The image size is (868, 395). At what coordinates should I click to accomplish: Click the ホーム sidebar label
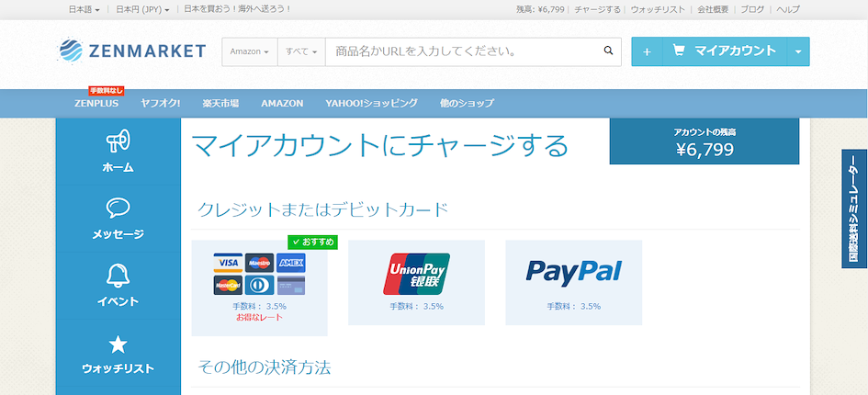(x=118, y=167)
